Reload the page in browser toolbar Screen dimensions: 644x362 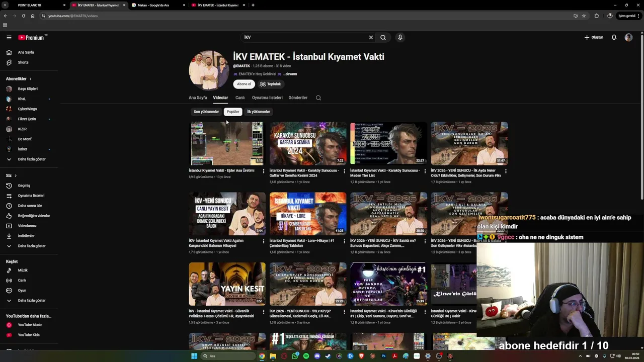23,16
